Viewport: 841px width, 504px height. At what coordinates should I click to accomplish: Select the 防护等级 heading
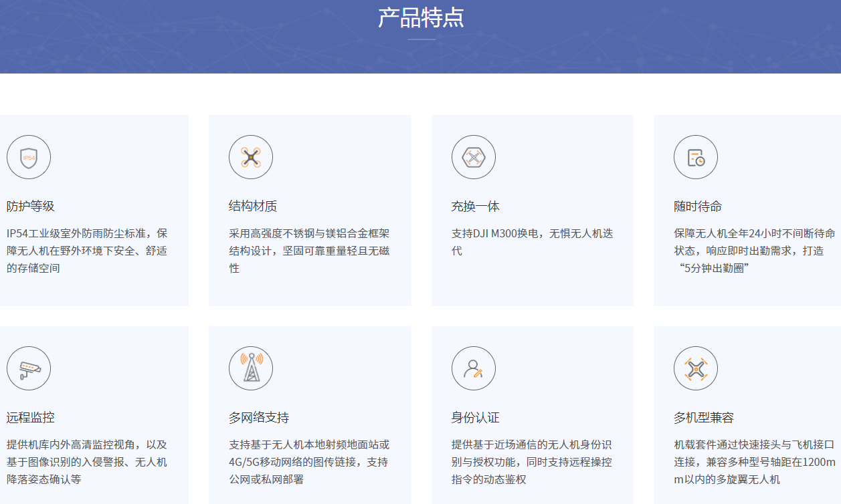tap(31, 207)
